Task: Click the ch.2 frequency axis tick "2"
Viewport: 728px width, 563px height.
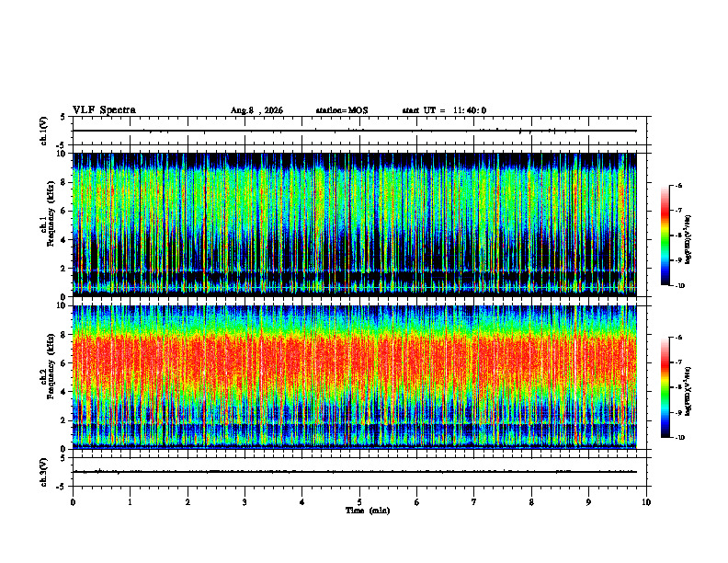Action: tap(64, 420)
